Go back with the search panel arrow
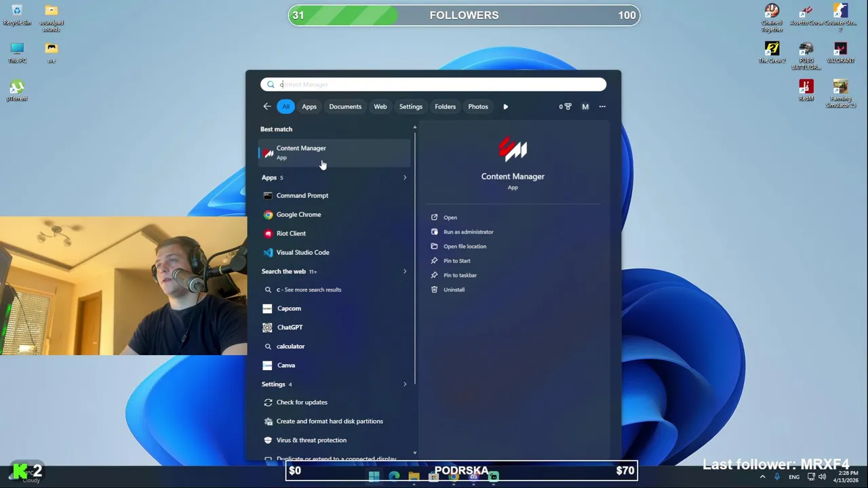The image size is (868, 488). click(x=267, y=106)
